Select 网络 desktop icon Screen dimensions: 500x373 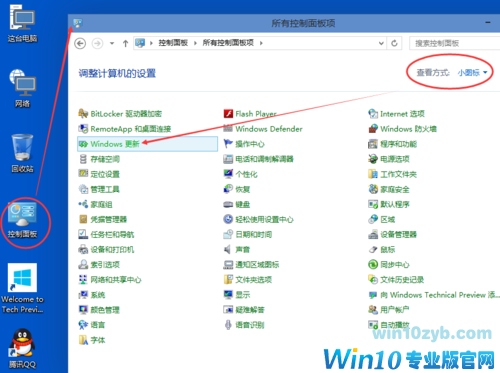(x=22, y=89)
